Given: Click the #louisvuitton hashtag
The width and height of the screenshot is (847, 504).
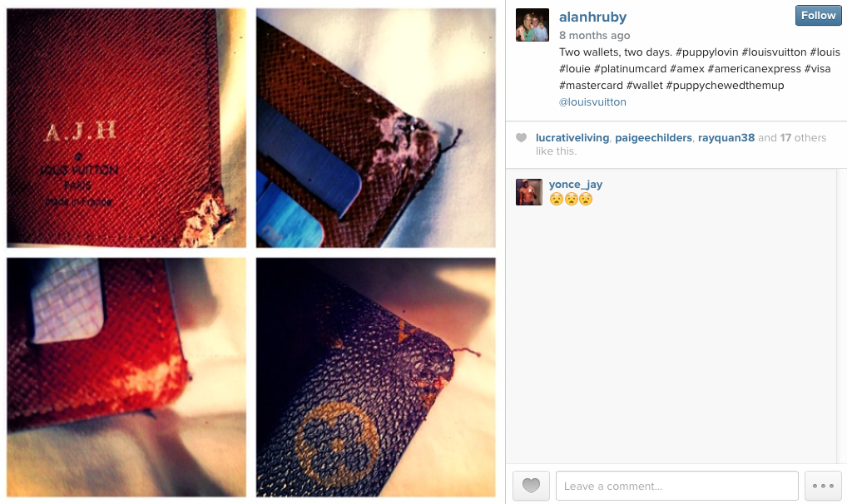Looking at the screenshot, I should coord(774,52).
